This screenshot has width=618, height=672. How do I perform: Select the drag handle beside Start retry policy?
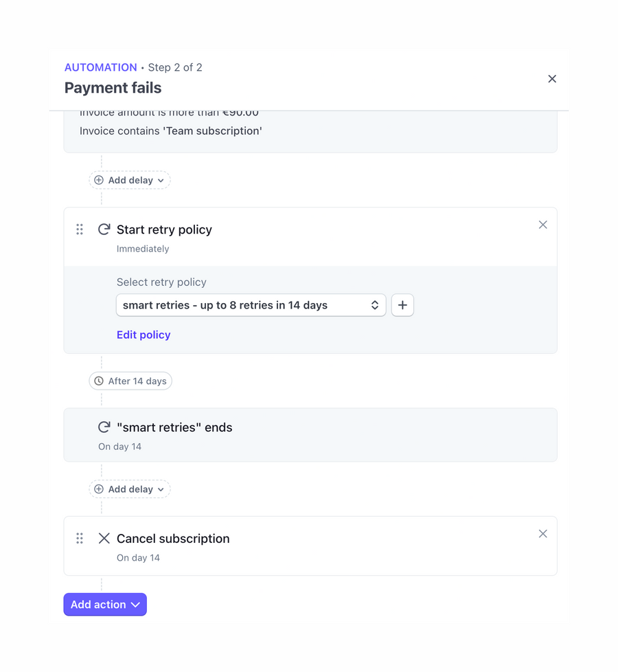coord(80,229)
